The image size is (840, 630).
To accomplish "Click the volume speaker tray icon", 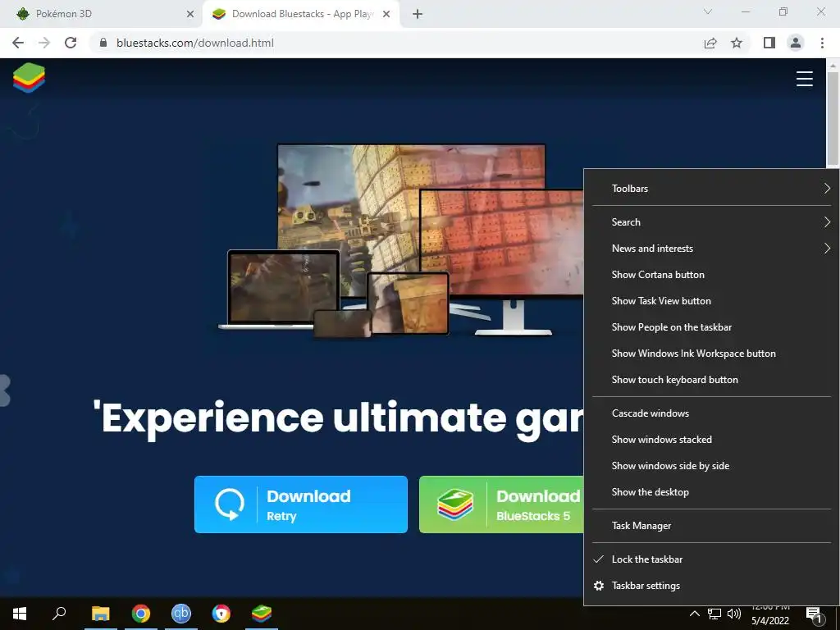I will 734,614.
